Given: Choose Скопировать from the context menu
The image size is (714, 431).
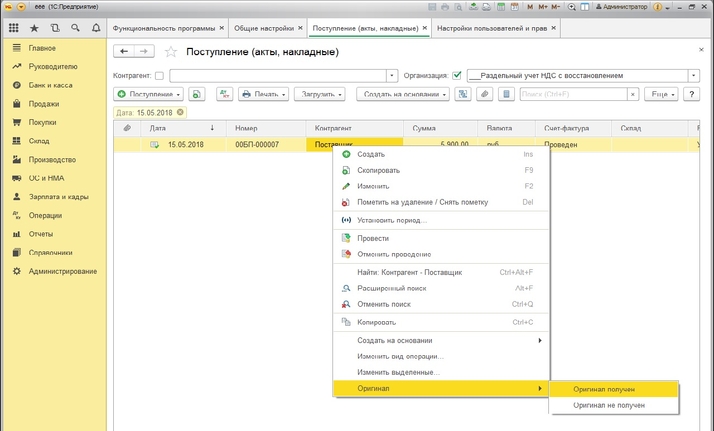Looking at the screenshot, I should click(378, 170).
